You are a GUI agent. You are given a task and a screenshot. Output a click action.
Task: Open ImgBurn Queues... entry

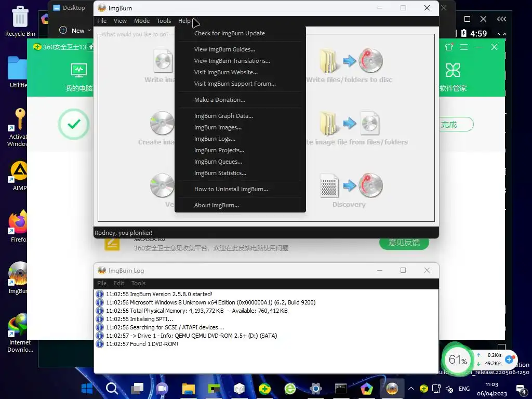[x=218, y=162]
